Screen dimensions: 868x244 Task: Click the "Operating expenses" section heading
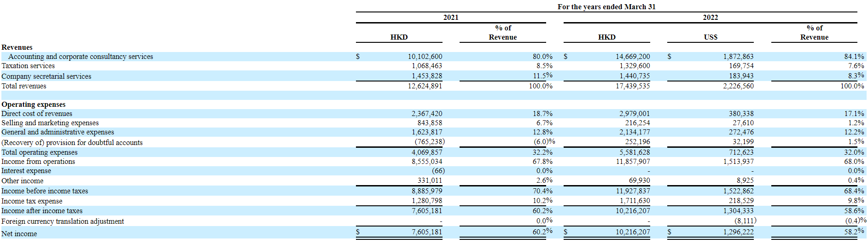34,105
